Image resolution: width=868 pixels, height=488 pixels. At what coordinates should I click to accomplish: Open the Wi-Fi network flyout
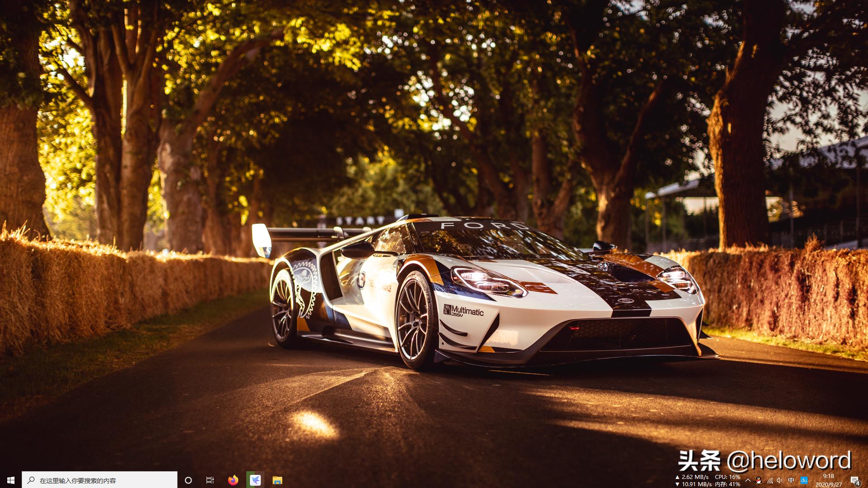(x=770, y=480)
